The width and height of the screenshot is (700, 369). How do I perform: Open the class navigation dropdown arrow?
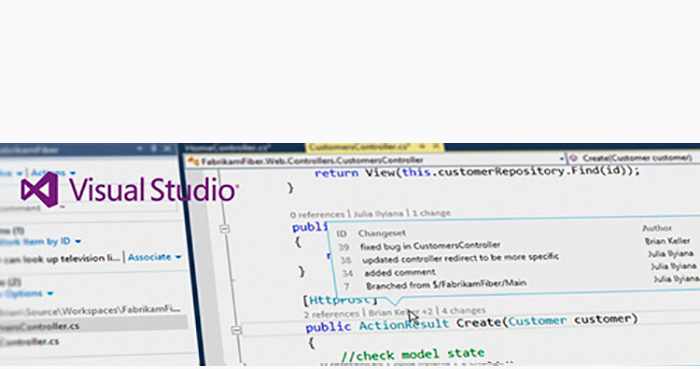tap(562, 158)
